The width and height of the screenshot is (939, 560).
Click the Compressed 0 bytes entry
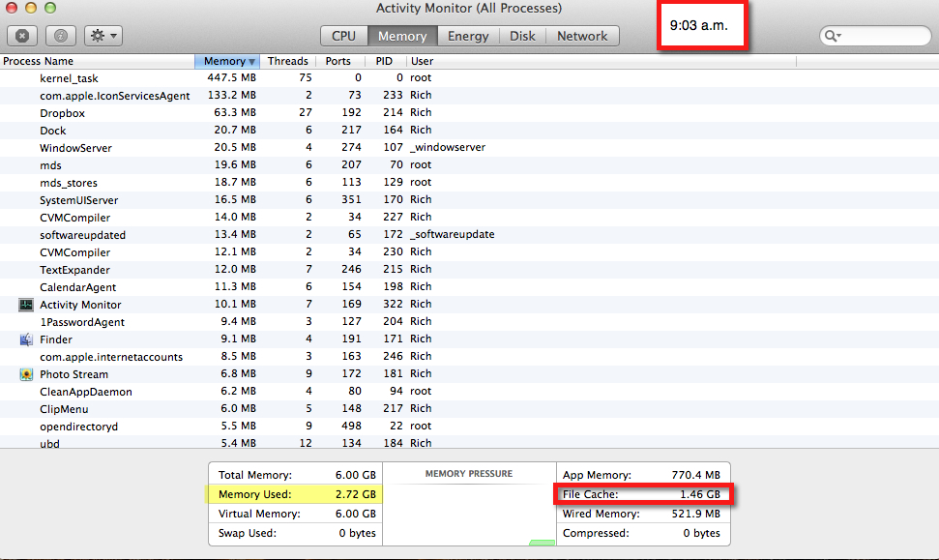(x=641, y=533)
